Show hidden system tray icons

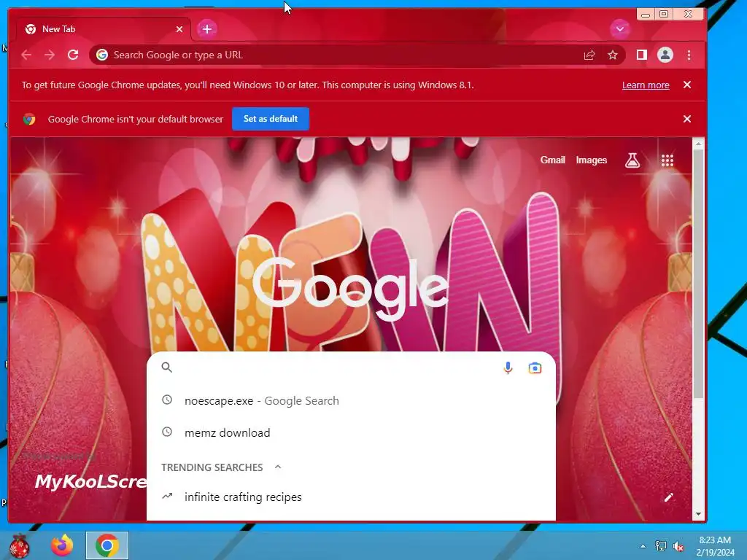(x=643, y=546)
